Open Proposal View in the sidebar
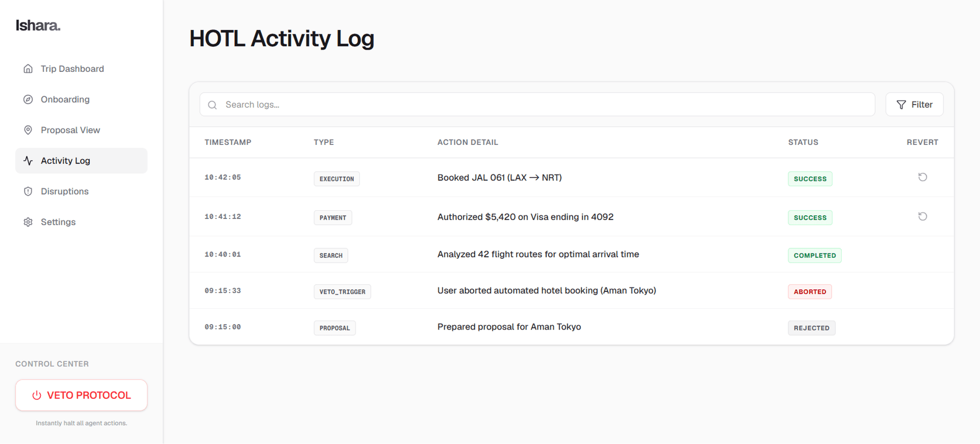This screenshot has width=980, height=444. [x=81, y=130]
